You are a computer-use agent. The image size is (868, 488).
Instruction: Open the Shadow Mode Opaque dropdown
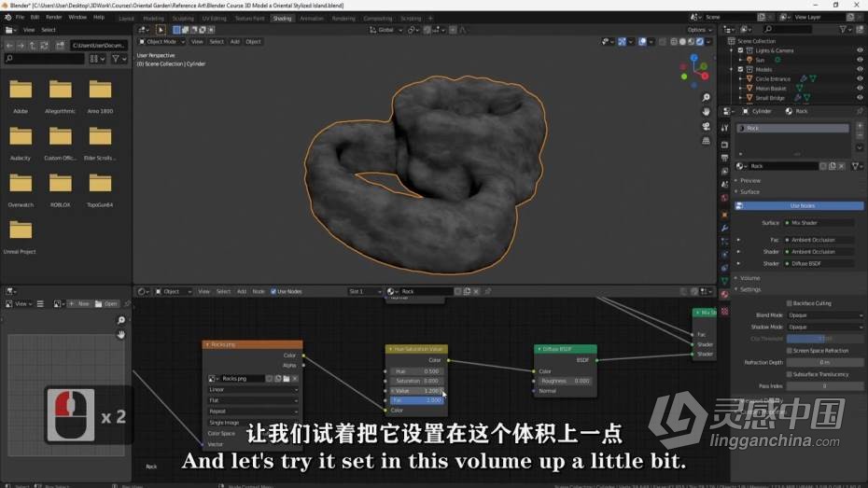pyautogui.click(x=825, y=327)
